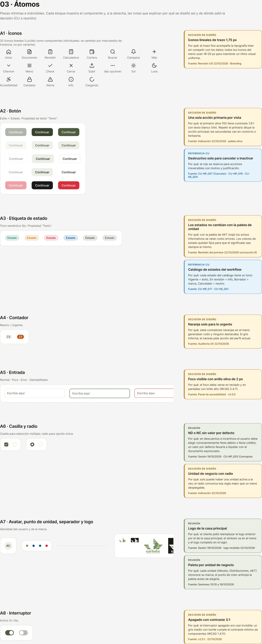The image size is (262, 644).
Task: Select the Sol sun icon
Action: (x=133, y=65)
